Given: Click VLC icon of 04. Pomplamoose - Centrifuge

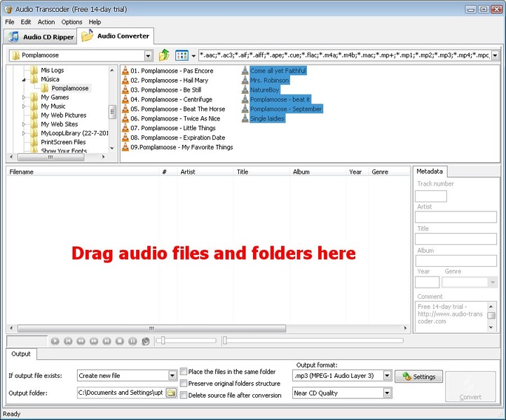Looking at the screenshot, I should coord(125,99).
